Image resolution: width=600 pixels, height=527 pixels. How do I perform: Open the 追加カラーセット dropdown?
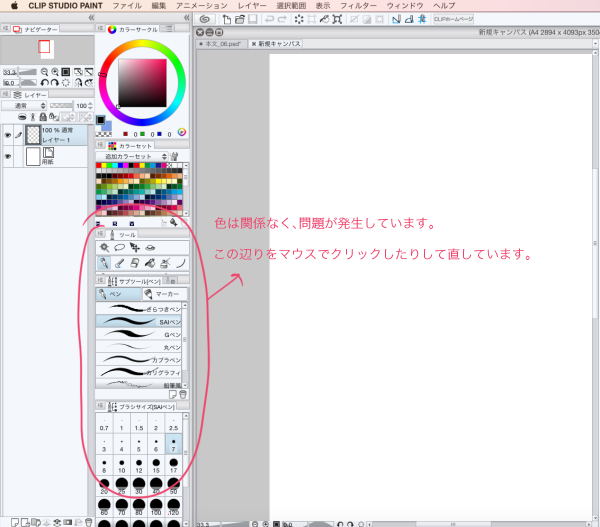132,156
